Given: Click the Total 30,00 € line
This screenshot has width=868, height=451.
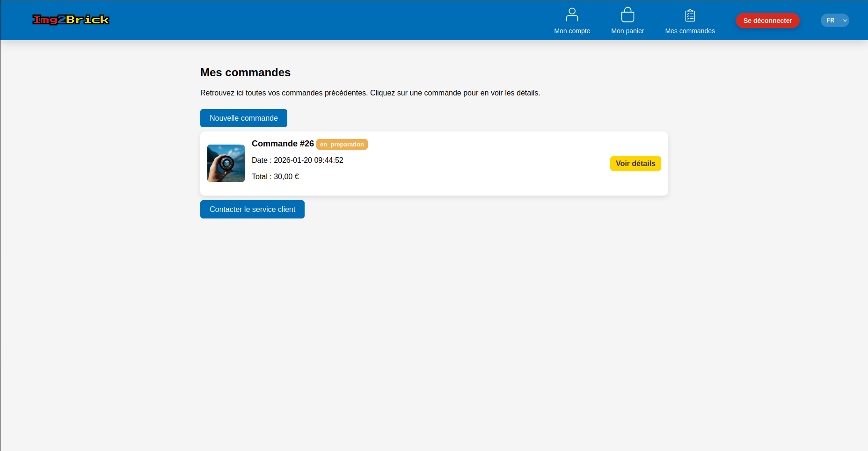Looking at the screenshot, I should [x=275, y=177].
